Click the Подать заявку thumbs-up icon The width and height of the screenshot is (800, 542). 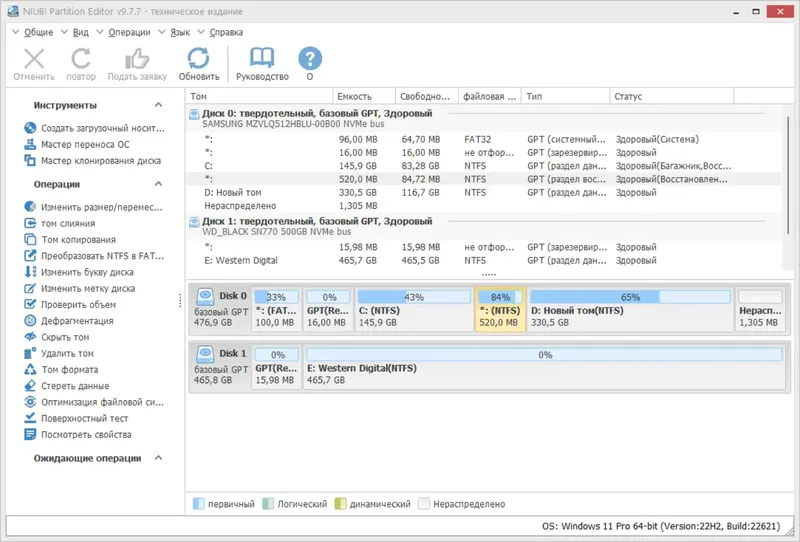[x=137, y=59]
